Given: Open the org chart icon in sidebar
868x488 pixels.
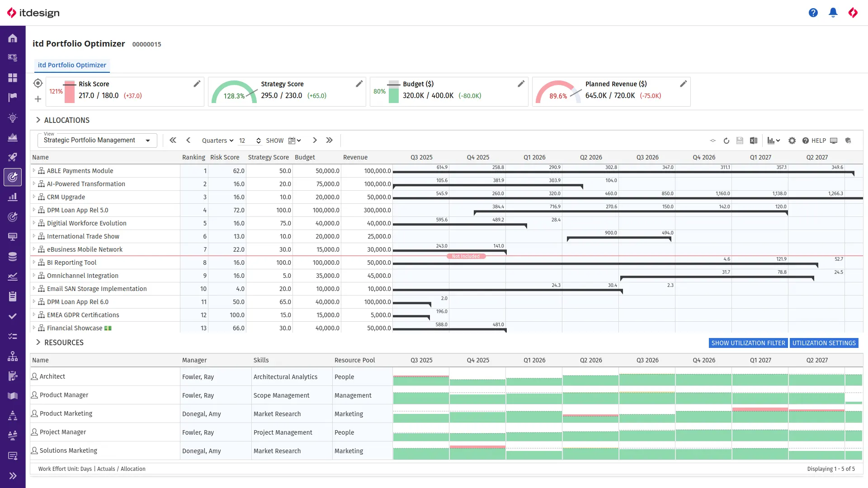Looking at the screenshot, I should (x=13, y=356).
